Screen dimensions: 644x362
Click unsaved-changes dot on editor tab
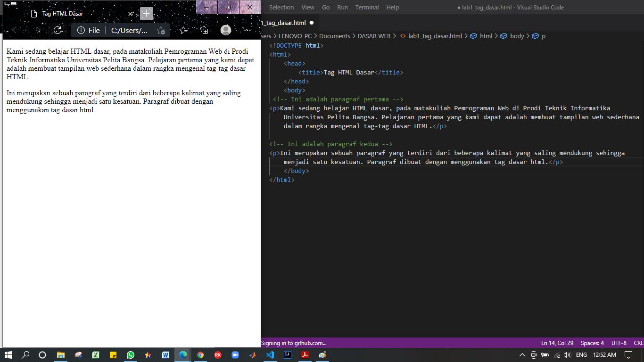pos(312,23)
